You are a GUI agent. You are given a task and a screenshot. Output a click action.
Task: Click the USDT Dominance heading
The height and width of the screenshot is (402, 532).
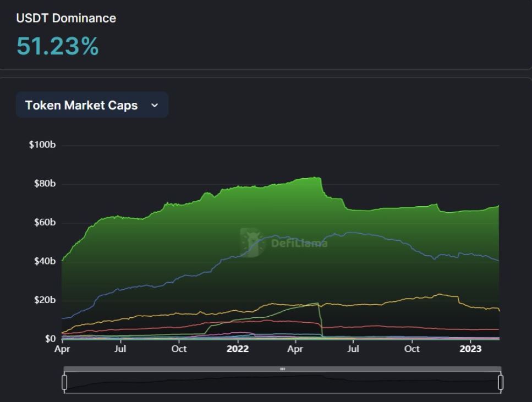click(66, 18)
